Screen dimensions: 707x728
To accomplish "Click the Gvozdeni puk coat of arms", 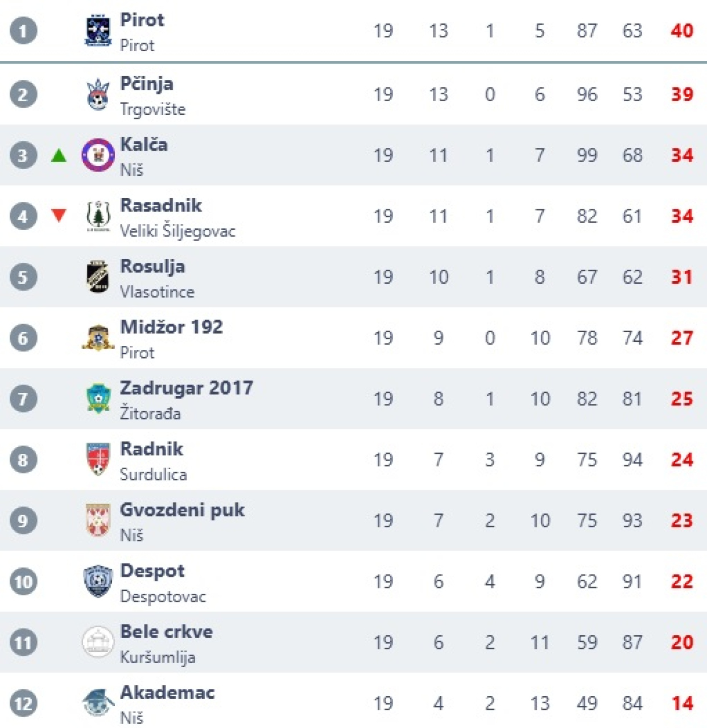I will (98, 520).
